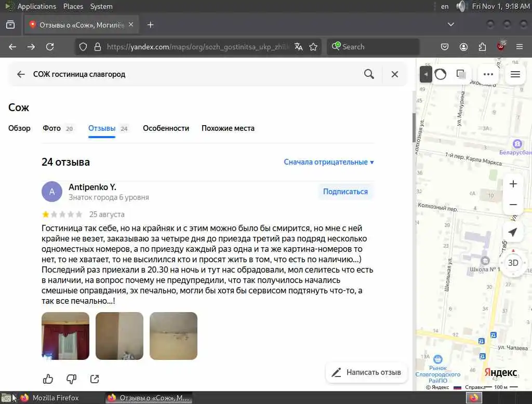Collapse the side panel arrow on map
The width and height of the screenshot is (532, 404).
tap(426, 74)
